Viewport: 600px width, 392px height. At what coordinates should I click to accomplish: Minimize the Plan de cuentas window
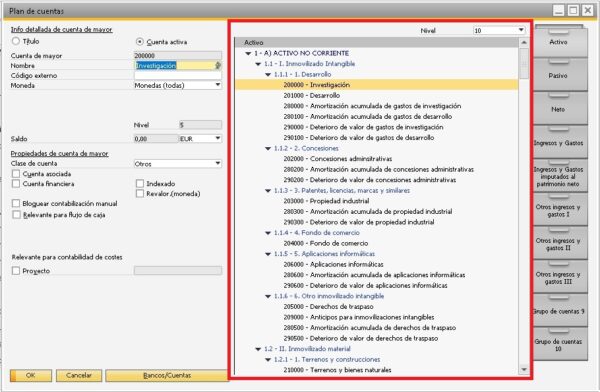pos(559,10)
